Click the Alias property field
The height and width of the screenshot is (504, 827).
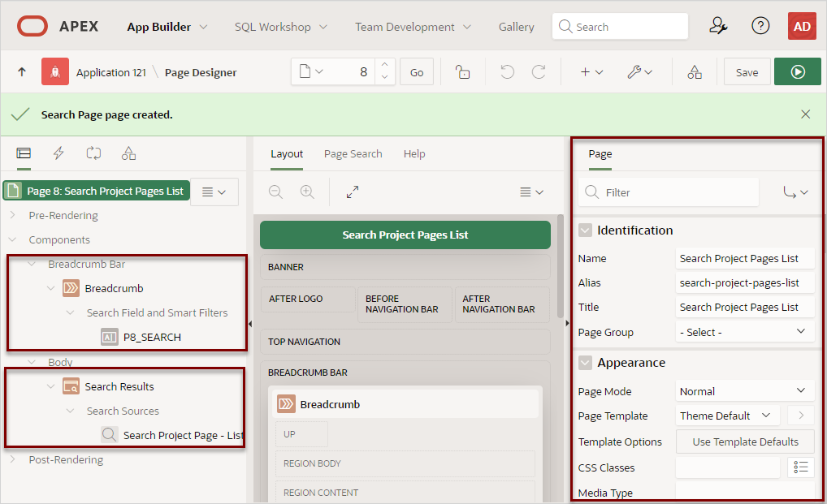tap(744, 282)
